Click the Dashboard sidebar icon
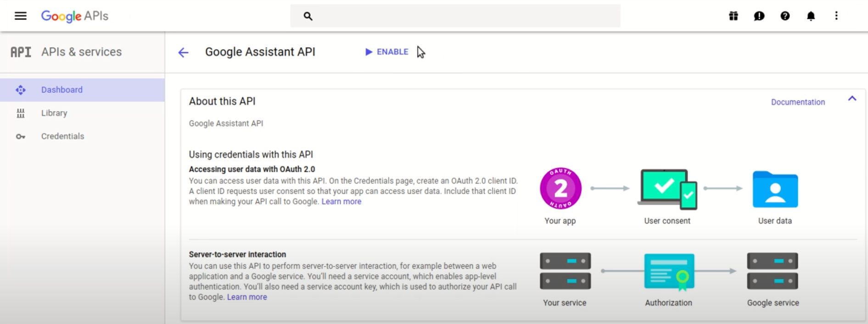 click(21, 90)
